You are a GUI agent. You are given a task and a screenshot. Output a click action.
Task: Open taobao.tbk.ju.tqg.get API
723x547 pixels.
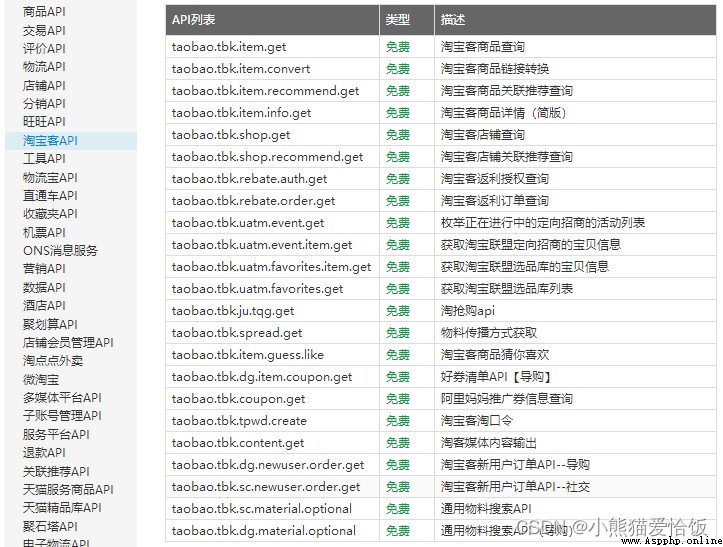coord(232,311)
